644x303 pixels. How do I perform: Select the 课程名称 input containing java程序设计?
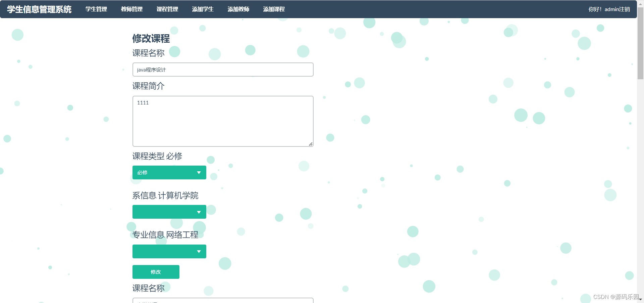222,70
